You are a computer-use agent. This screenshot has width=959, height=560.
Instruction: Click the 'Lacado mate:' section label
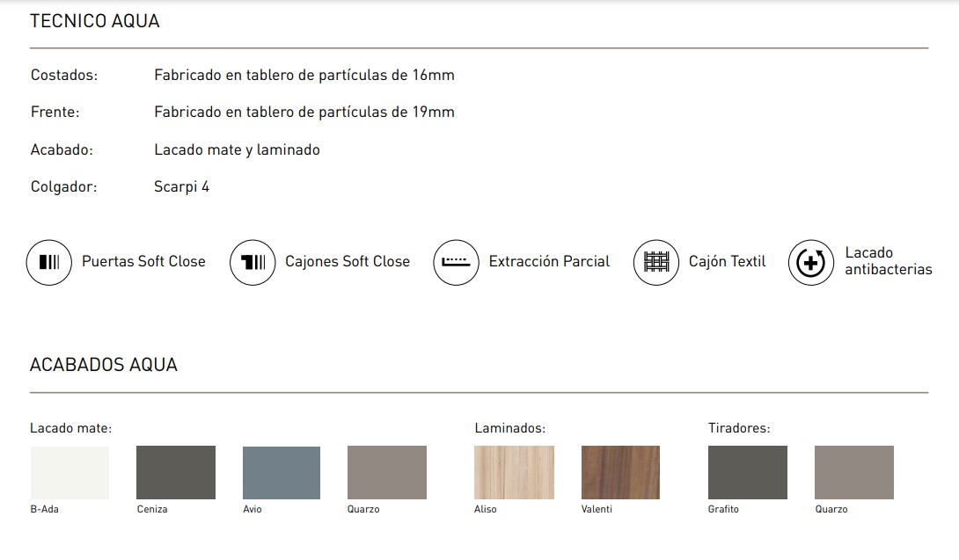[71, 428]
